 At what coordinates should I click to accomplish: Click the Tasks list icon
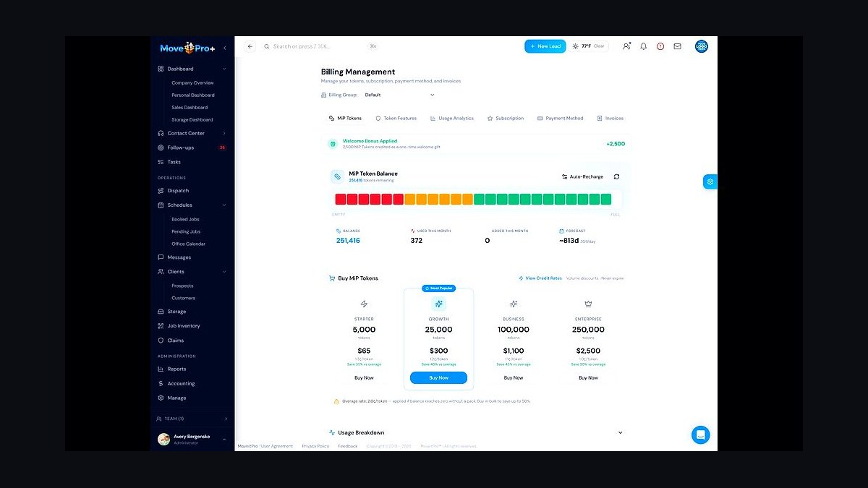pyautogui.click(x=161, y=162)
